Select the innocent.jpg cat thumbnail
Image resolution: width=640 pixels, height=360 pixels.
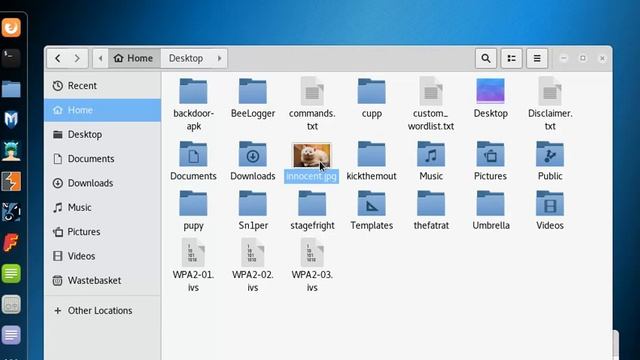tap(312, 155)
